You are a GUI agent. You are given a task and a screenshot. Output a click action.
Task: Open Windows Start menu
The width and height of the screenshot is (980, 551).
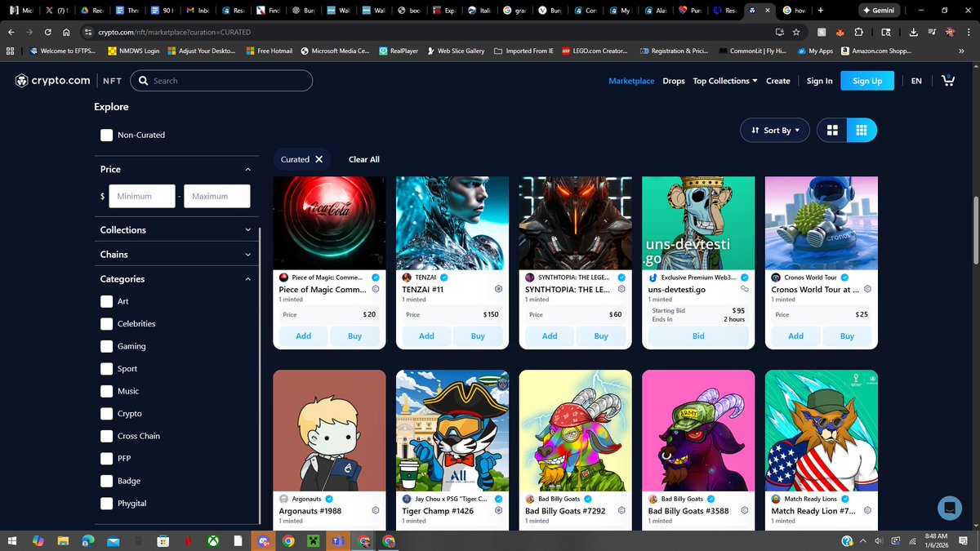point(13,540)
